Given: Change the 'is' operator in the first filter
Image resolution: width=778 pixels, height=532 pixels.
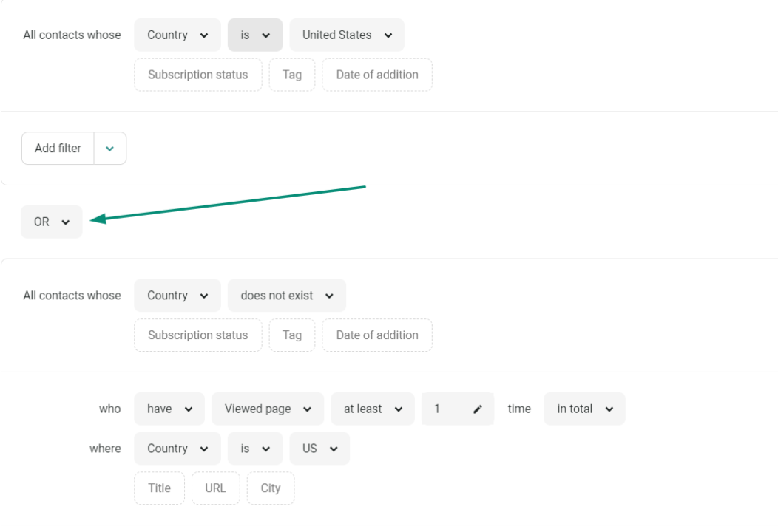Looking at the screenshot, I should point(254,35).
